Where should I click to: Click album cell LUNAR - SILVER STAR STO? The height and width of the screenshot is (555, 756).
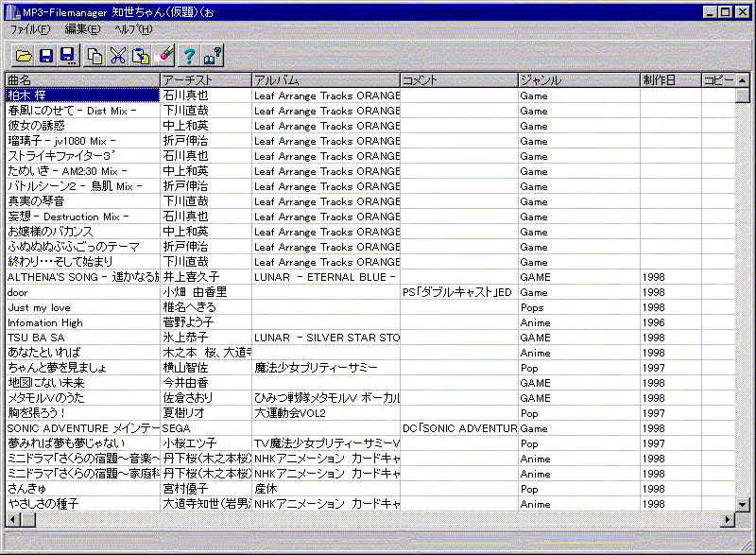pyautogui.click(x=326, y=338)
